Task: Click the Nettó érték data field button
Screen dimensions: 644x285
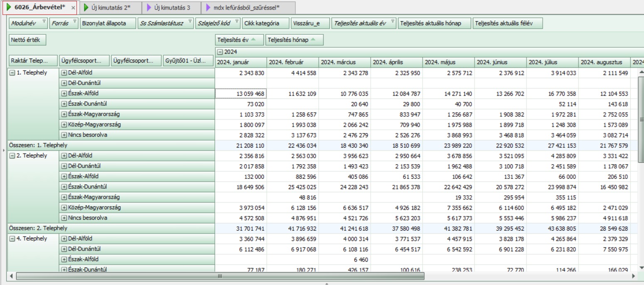Action: click(27, 40)
